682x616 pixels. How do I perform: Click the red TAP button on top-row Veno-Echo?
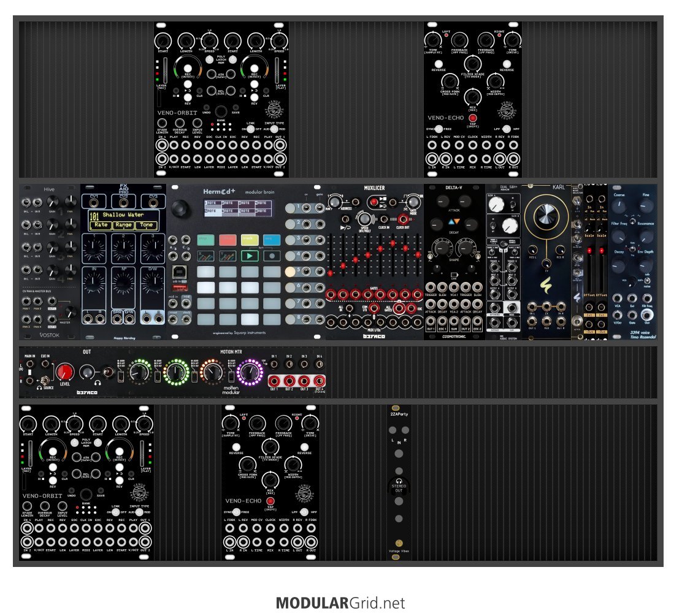[472, 118]
